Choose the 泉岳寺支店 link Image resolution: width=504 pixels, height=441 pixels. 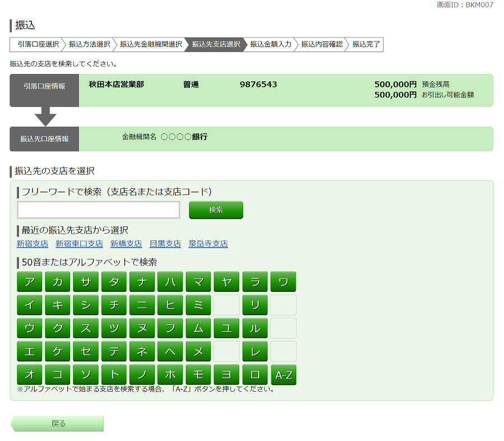(208, 244)
